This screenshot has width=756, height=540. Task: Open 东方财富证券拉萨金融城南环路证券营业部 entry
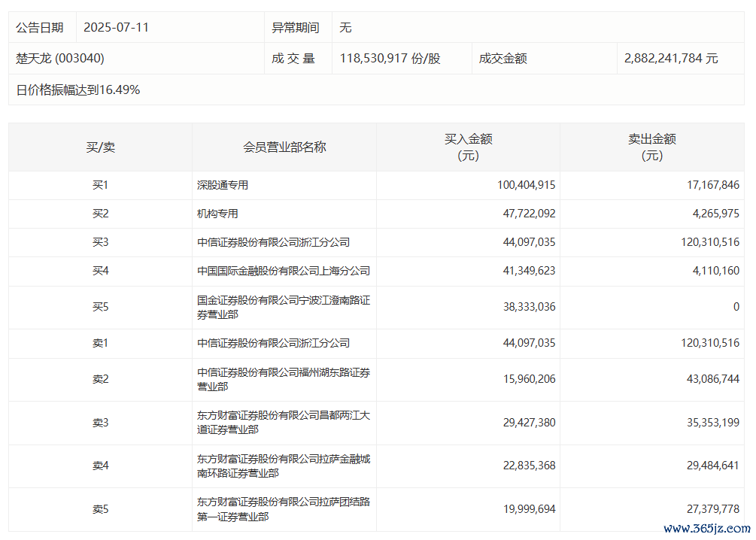[x=284, y=466]
